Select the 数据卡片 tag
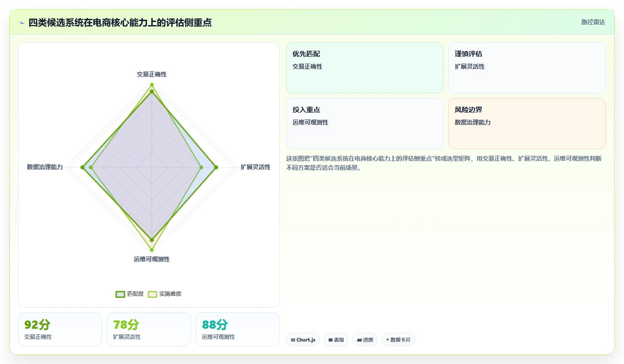 pos(398,340)
